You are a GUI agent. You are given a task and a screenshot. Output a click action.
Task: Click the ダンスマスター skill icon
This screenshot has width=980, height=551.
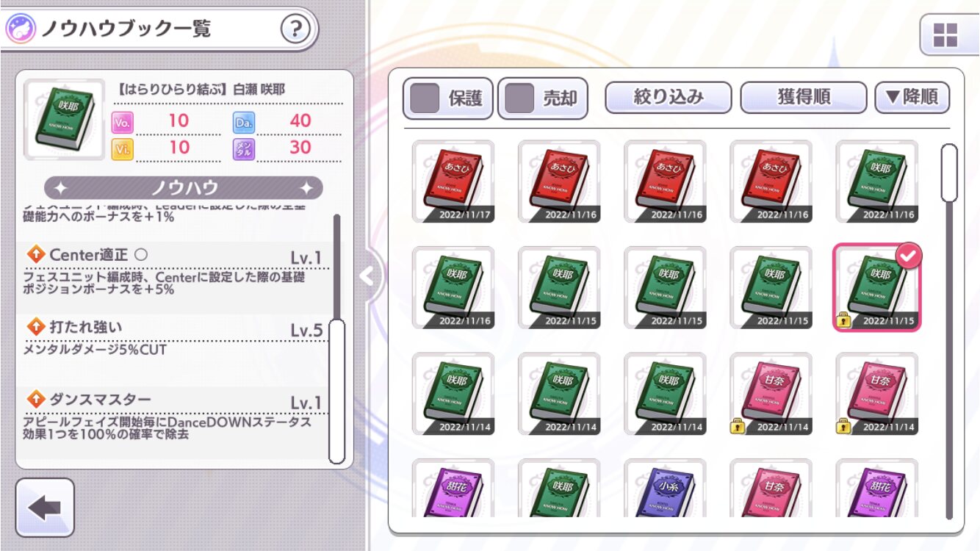36,399
